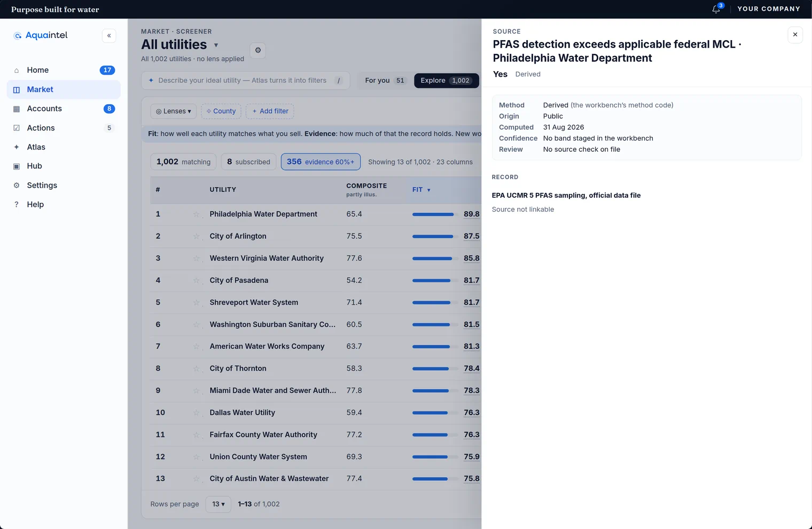Open notifications bell icon
The height and width of the screenshot is (529, 812).
point(716,9)
